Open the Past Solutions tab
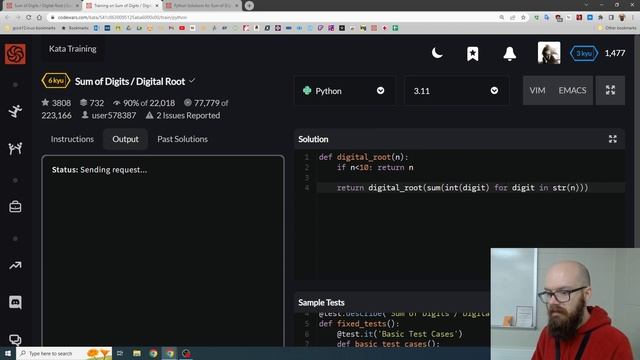640x360 pixels. (182, 139)
